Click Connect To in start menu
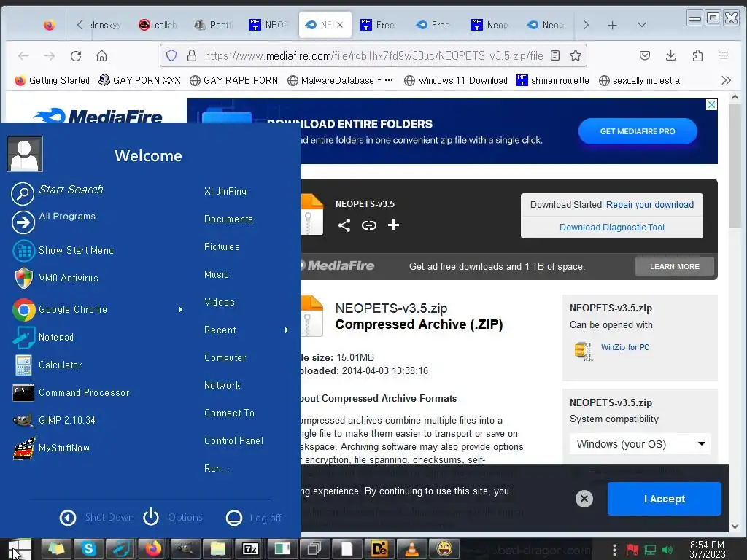This screenshot has height=560, width=747. [229, 413]
